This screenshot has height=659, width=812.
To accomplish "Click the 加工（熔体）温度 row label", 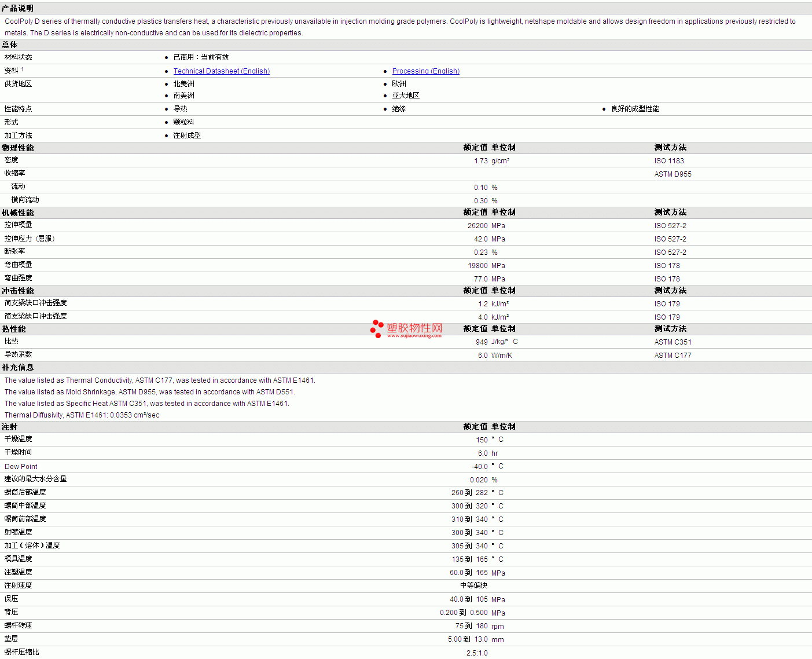I will (x=32, y=545).
